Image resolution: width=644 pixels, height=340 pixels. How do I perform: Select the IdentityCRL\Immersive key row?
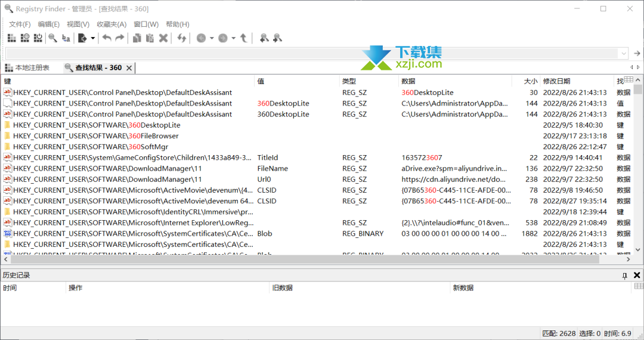click(x=316, y=212)
